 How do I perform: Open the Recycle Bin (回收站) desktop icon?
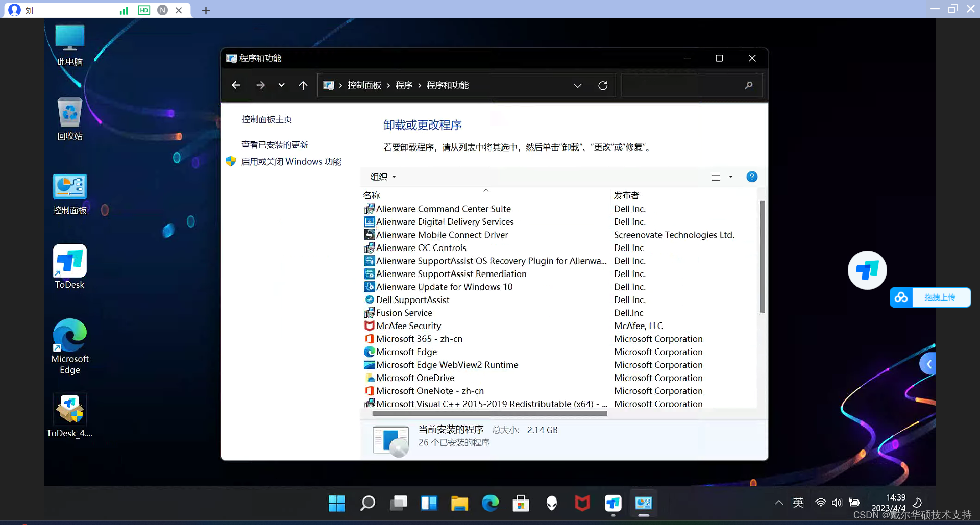69,118
